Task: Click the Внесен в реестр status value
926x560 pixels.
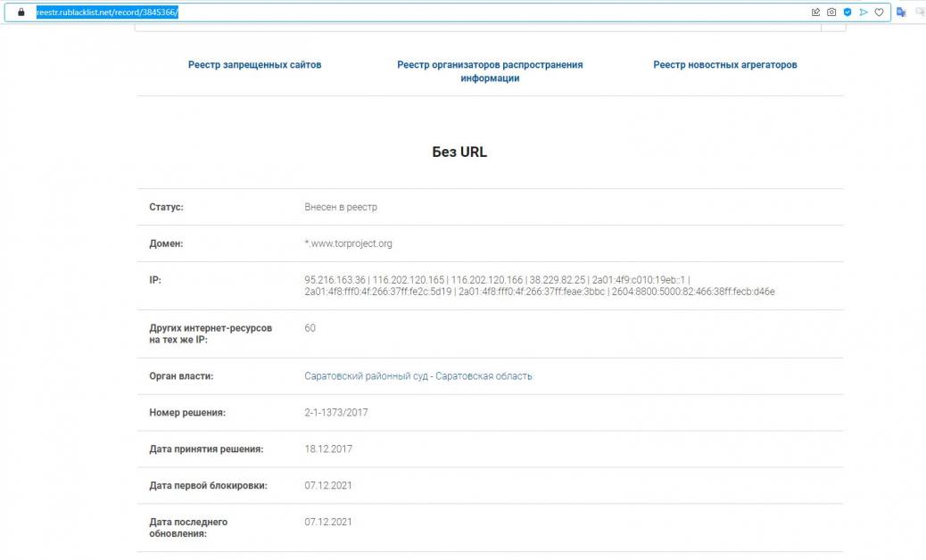Action: coord(341,207)
